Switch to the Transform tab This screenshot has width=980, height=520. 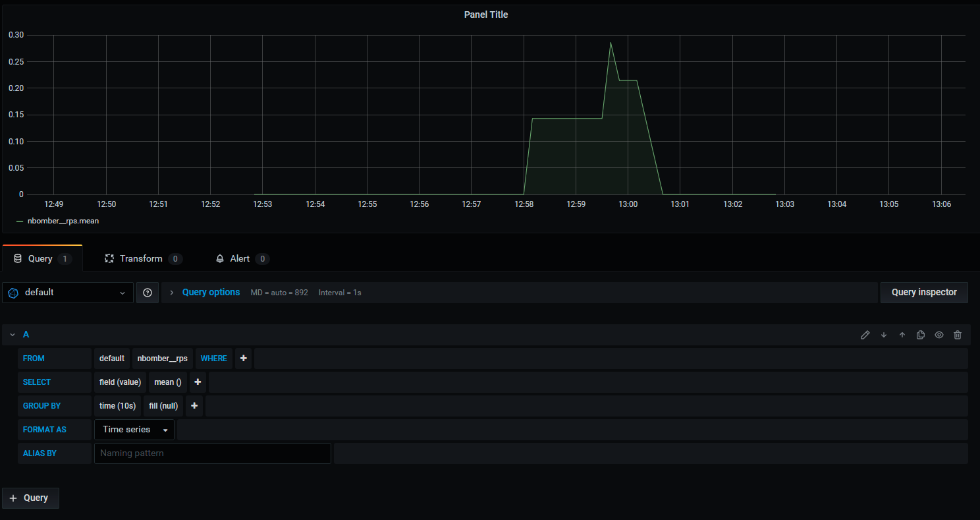click(141, 258)
